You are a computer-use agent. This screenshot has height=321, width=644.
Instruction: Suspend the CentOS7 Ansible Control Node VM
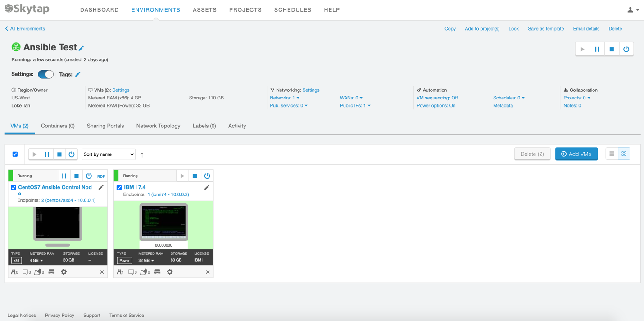coord(64,176)
